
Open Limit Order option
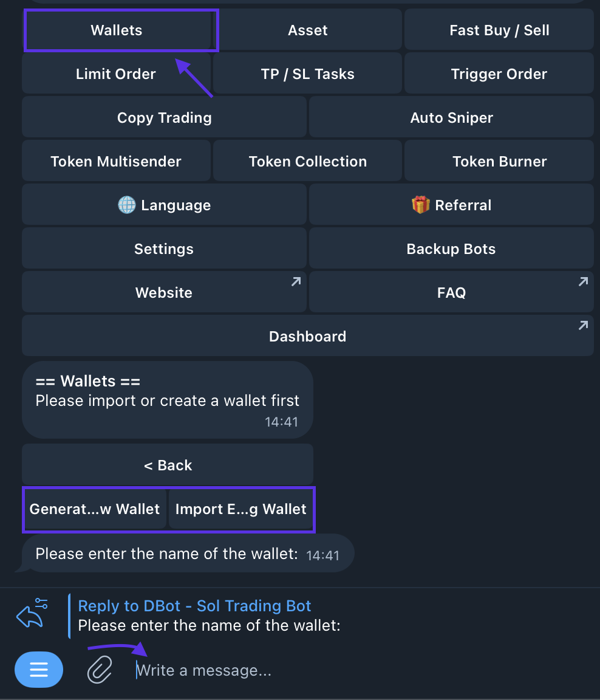coord(116,74)
